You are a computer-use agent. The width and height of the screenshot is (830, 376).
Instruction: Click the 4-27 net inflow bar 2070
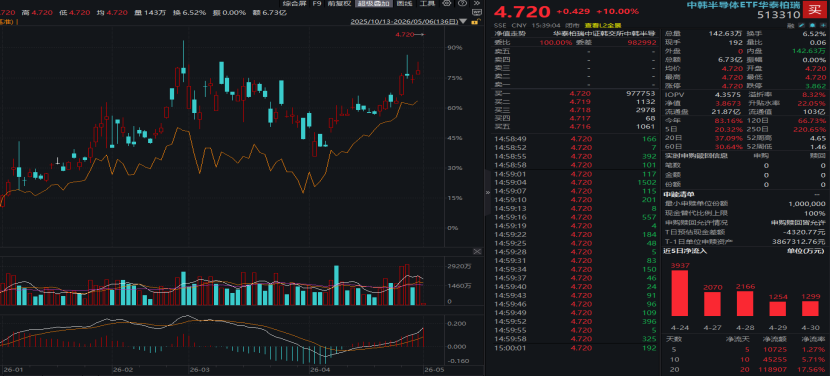click(x=712, y=304)
